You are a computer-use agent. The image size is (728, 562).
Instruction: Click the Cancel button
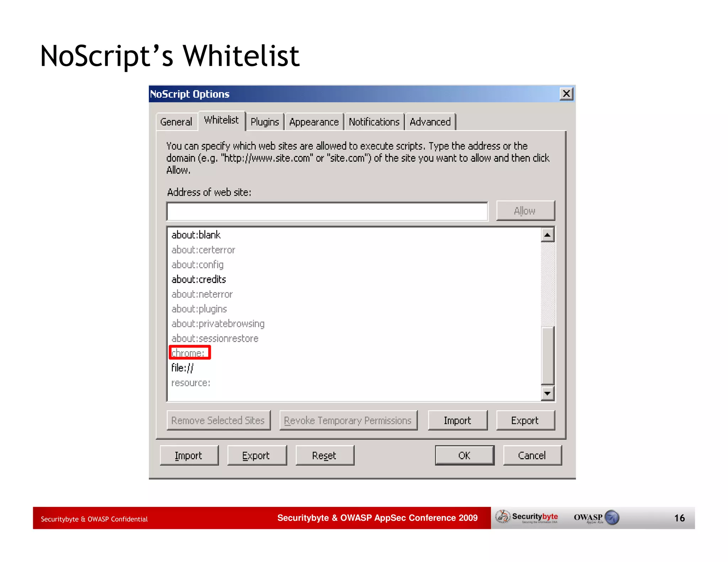point(532,455)
